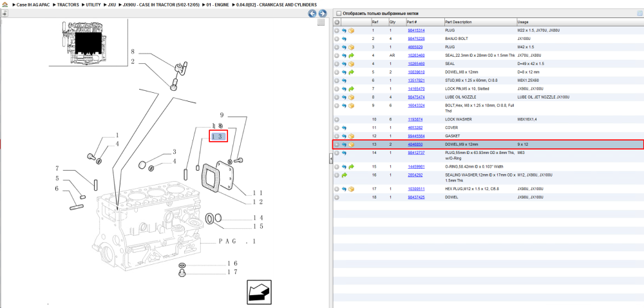Screen dimensions: 644x308
Task: Click the blue arrow on PLUG M42 x 1.5 row
Action: coord(344,47)
